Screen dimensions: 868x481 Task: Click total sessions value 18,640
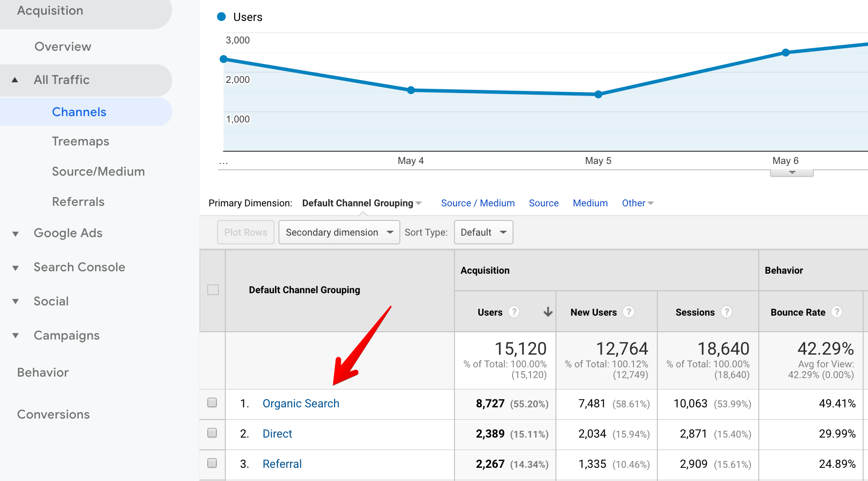pyautogui.click(x=723, y=348)
